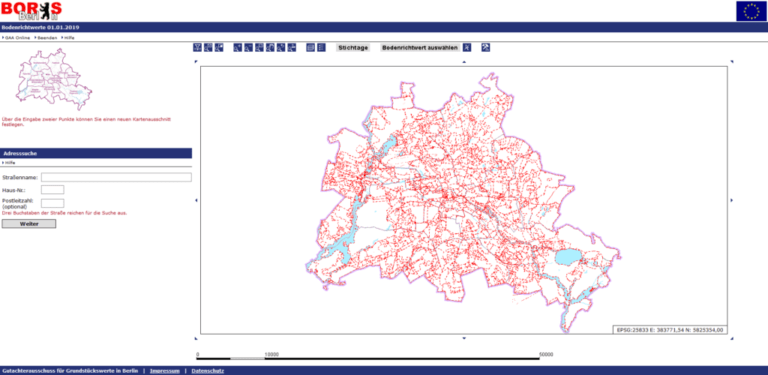This screenshot has width=768, height=375.
Task: Pan map south with the bottom center arrow
Action: click(464, 338)
